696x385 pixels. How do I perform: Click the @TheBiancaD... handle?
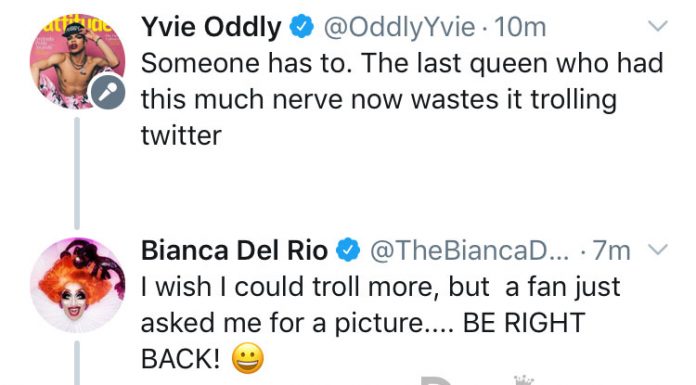(469, 250)
